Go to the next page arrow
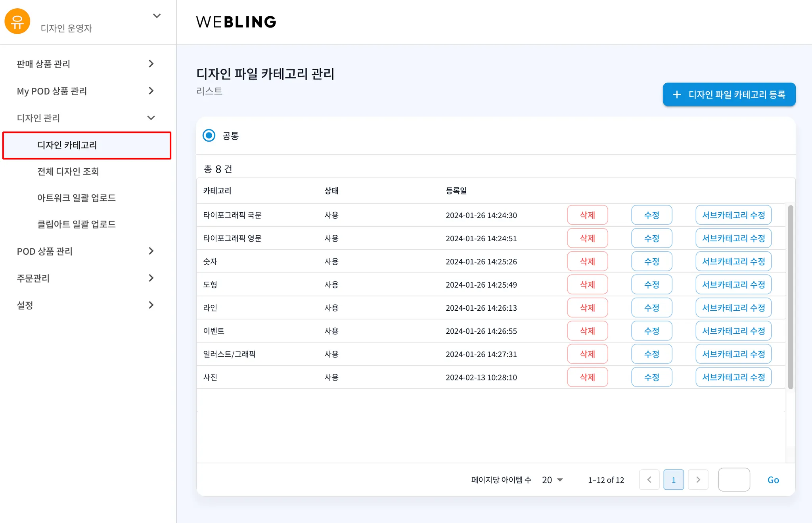Viewport: 812px width, 523px height. (x=698, y=480)
